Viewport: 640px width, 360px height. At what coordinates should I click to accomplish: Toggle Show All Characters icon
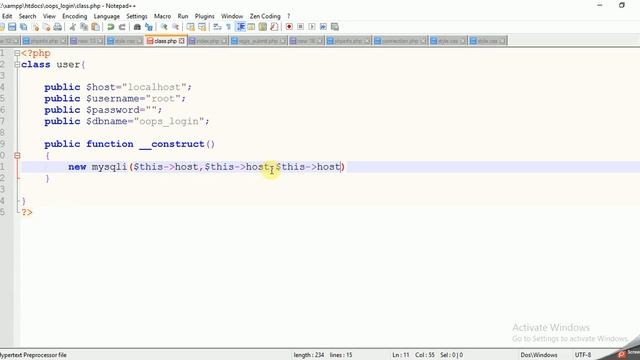point(229,27)
